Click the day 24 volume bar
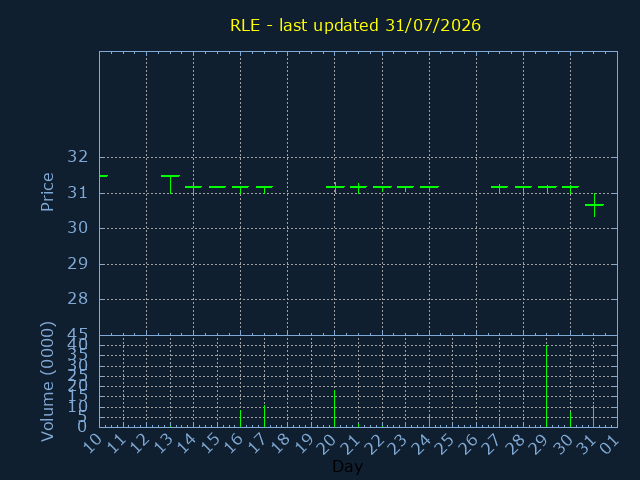 pos(429,421)
